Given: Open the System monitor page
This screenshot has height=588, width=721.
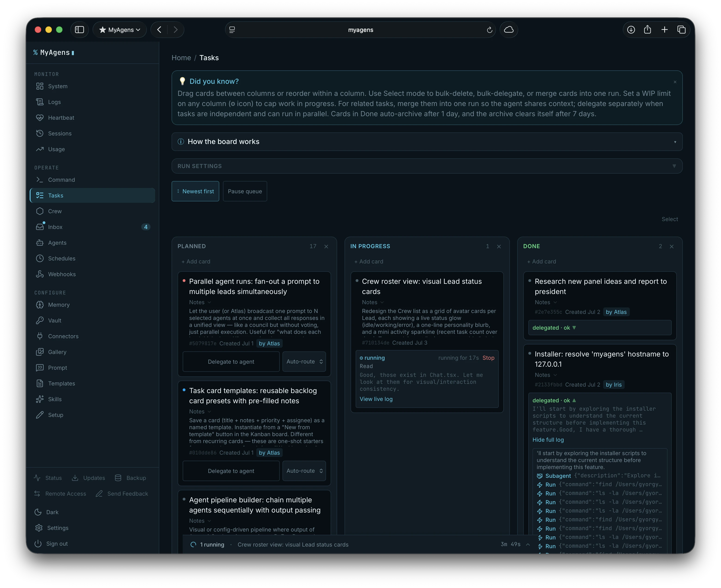Looking at the screenshot, I should point(92,86).
